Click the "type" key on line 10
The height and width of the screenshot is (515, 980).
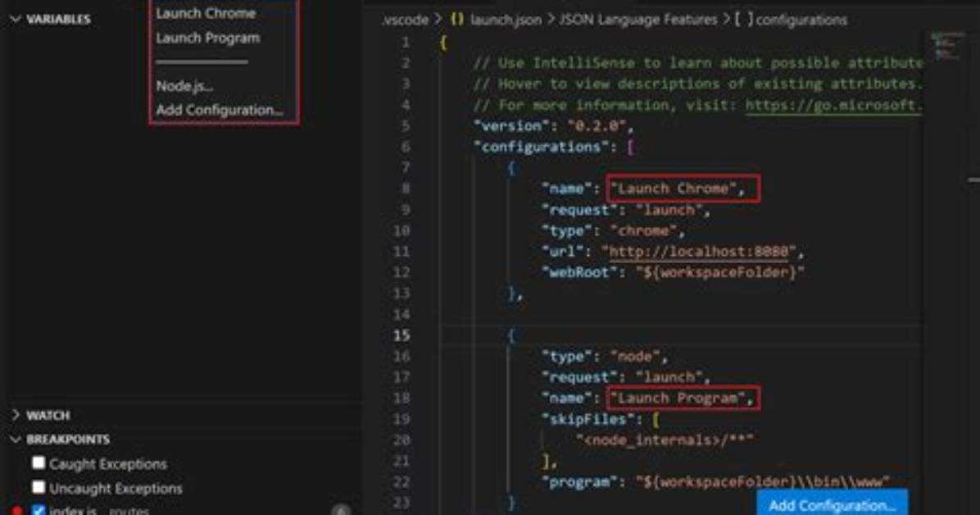tap(567, 231)
